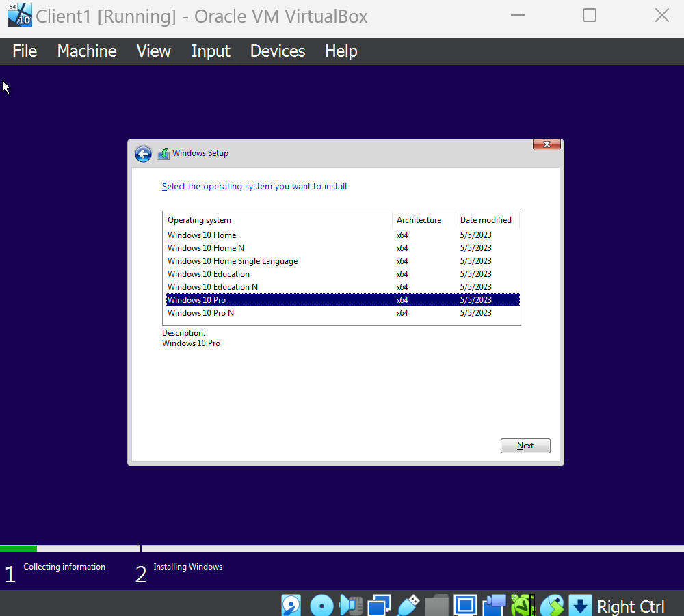
Task: Open the Machine menu
Action: (87, 51)
